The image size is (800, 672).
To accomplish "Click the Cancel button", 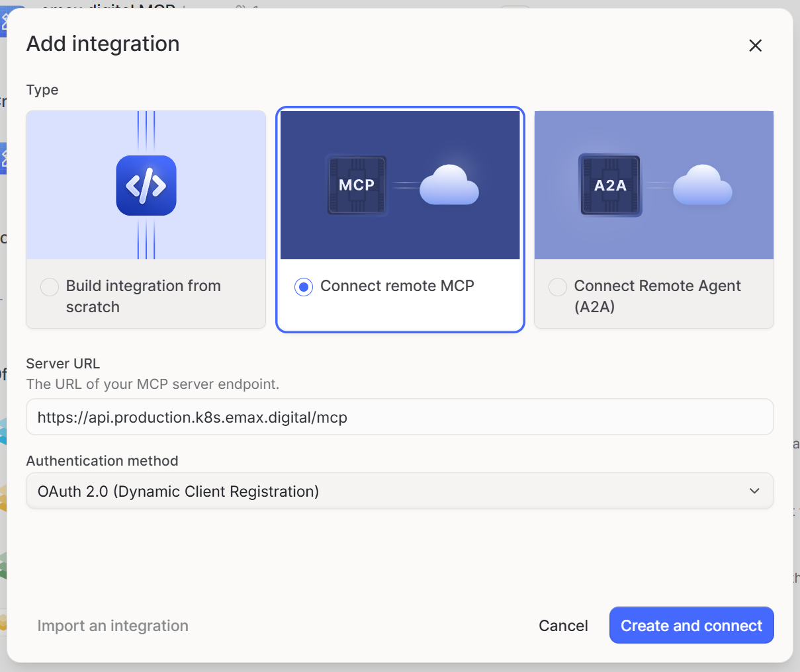I will pos(563,626).
